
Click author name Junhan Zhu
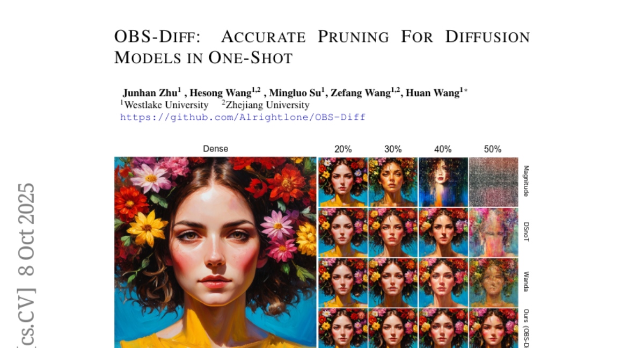(x=152, y=92)
